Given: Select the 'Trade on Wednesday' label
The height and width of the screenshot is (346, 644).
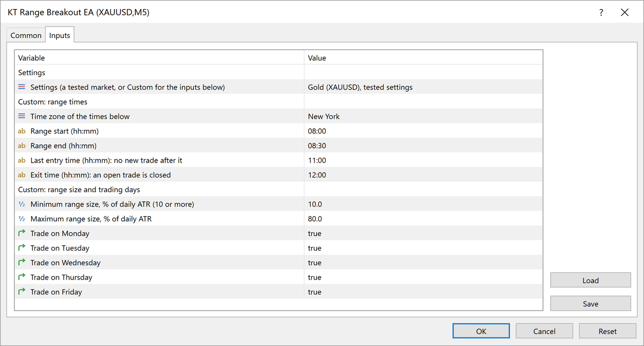Looking at the screenshot, I should tap(65, 263).
